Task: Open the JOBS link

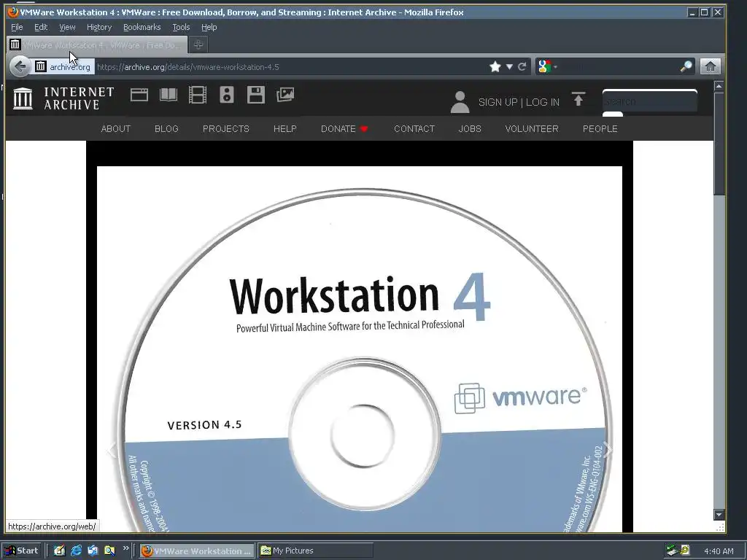Action: 470,129
